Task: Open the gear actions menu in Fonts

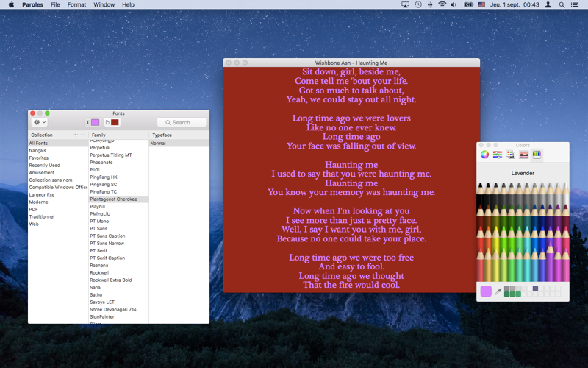Action: [x=40, y=122]
